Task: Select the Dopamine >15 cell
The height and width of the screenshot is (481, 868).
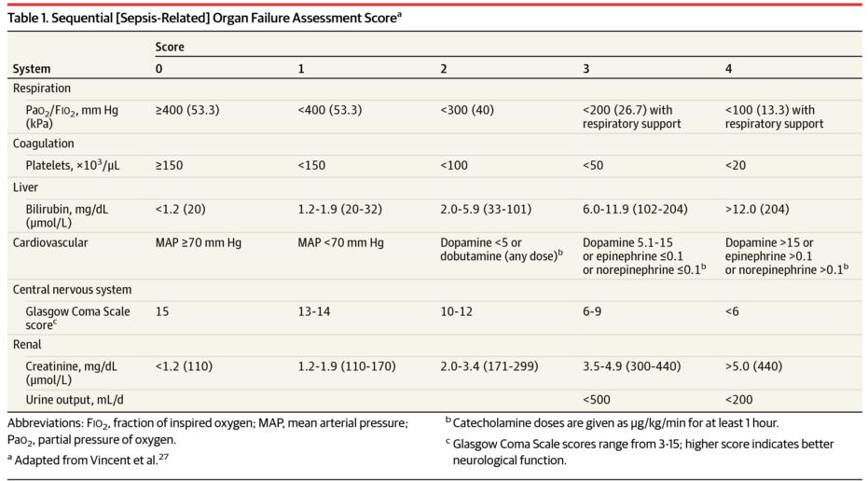Action: (787, 255)
